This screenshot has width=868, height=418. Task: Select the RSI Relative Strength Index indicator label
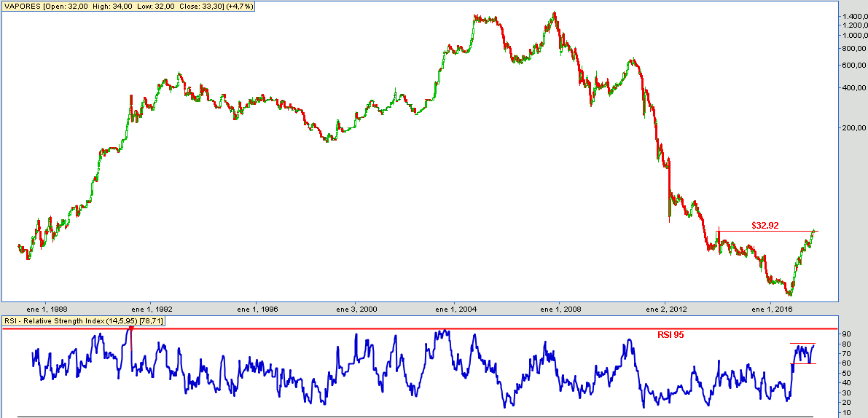83,320
